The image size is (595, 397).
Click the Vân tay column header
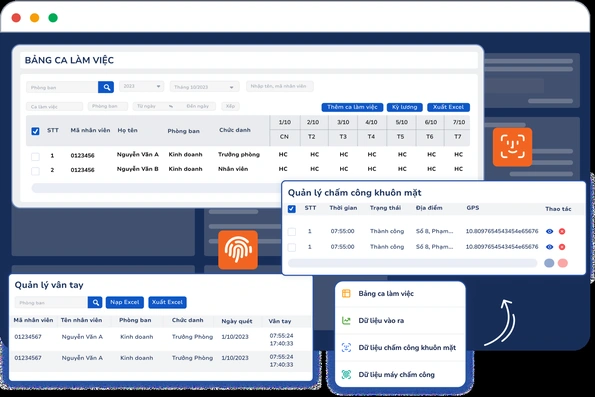tap(280, 321)
